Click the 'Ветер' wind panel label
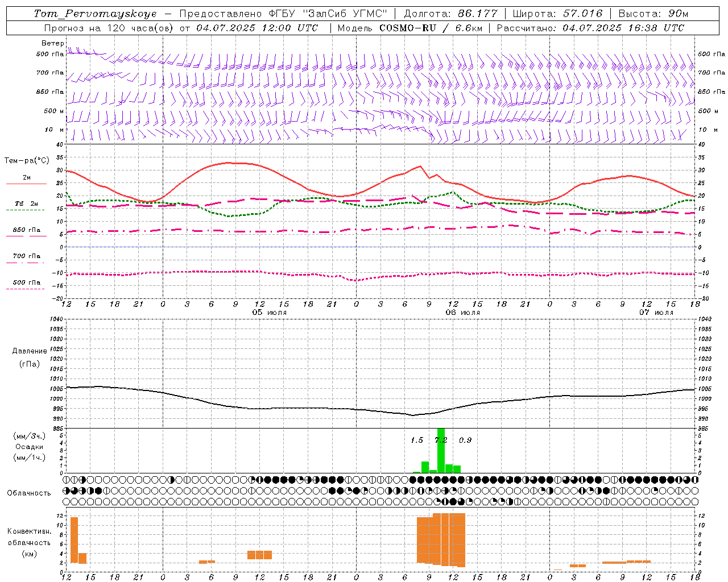Image resolution: width=728 pixels, height=582 pixels. click(x=53, y=43)
